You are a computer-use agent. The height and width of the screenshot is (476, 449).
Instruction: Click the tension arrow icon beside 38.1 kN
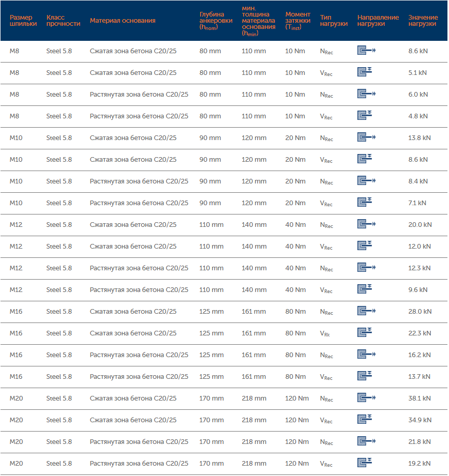366,398
